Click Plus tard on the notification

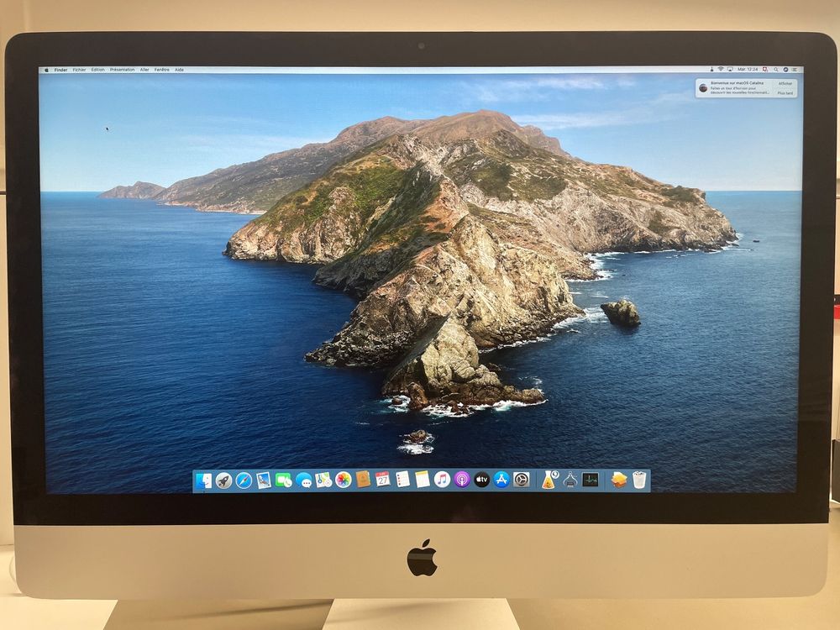point(785,92)
